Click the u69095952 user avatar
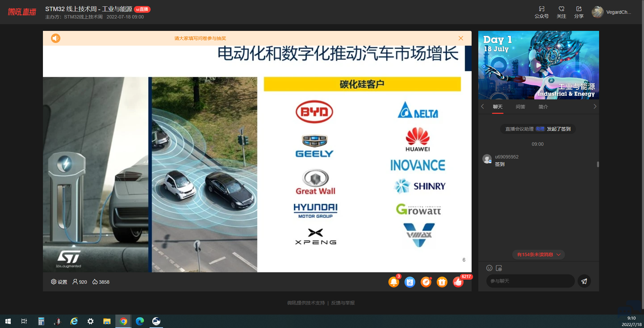Screen dimensions: 644x328 tap(487, 159)
